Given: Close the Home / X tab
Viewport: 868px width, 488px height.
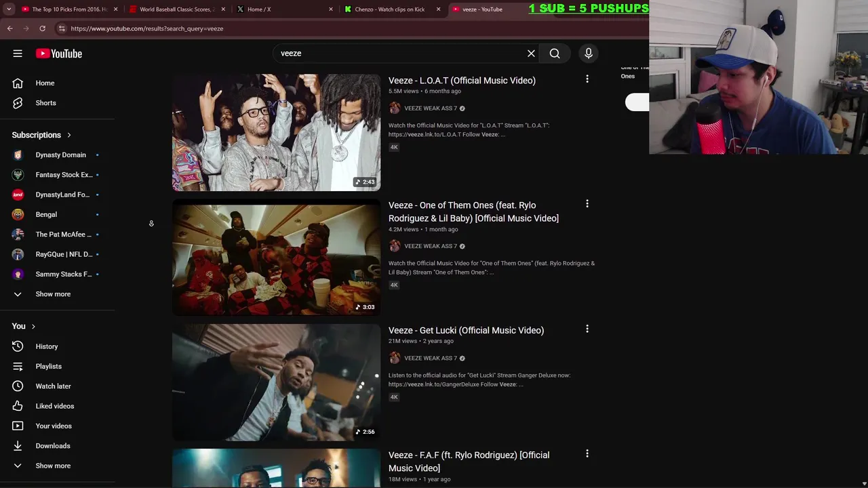Looking at the screenshot, I should (331, 9).
